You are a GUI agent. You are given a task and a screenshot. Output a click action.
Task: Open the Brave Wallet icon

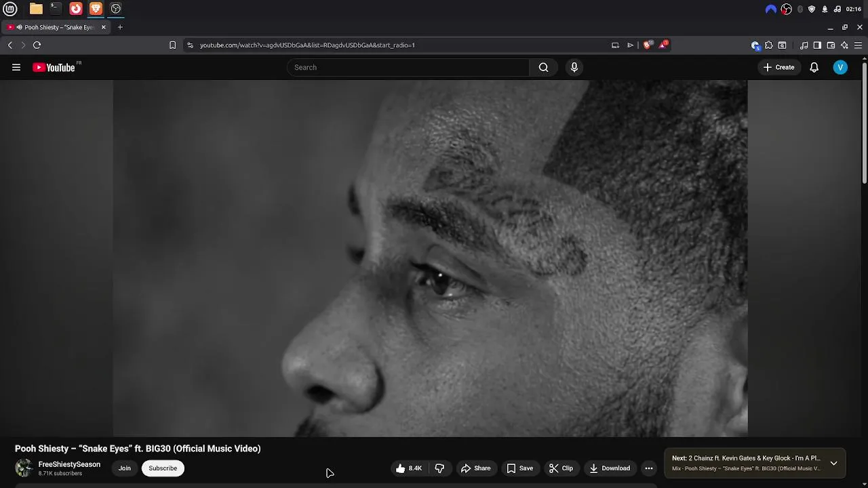(831, 45)
